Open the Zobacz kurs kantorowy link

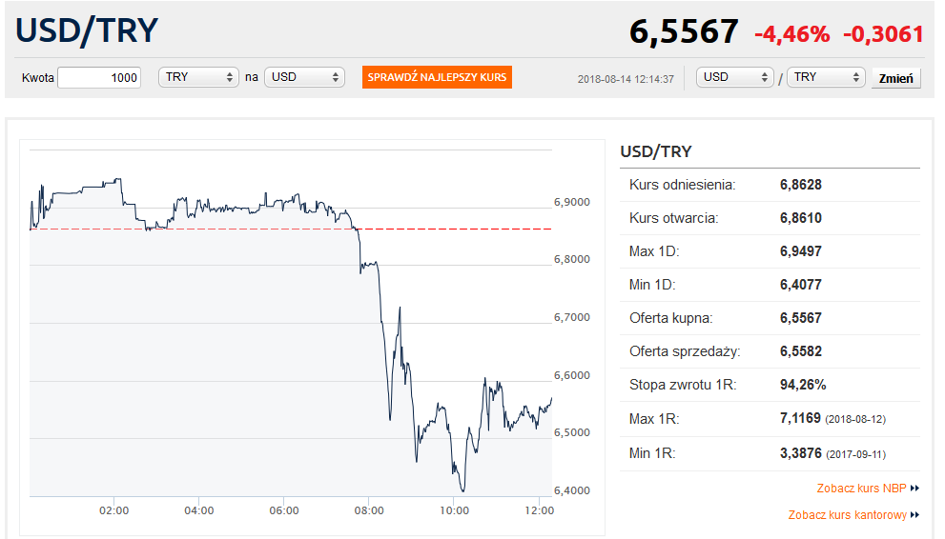pyautogui.click(x=853, y=515)
